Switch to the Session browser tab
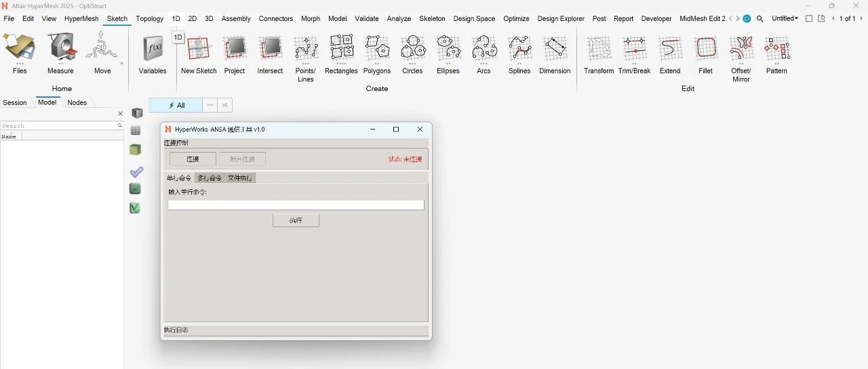This screenshot has width=868, height=369. click(x=15, y=102)
